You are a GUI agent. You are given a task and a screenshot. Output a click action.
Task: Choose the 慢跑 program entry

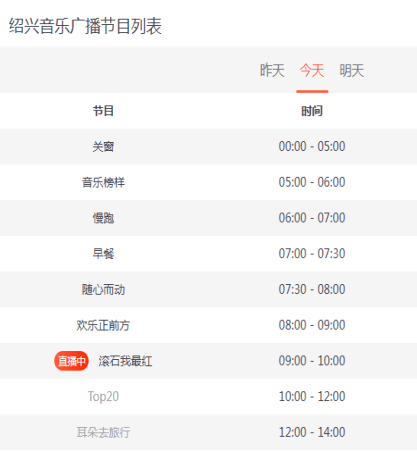103,218
